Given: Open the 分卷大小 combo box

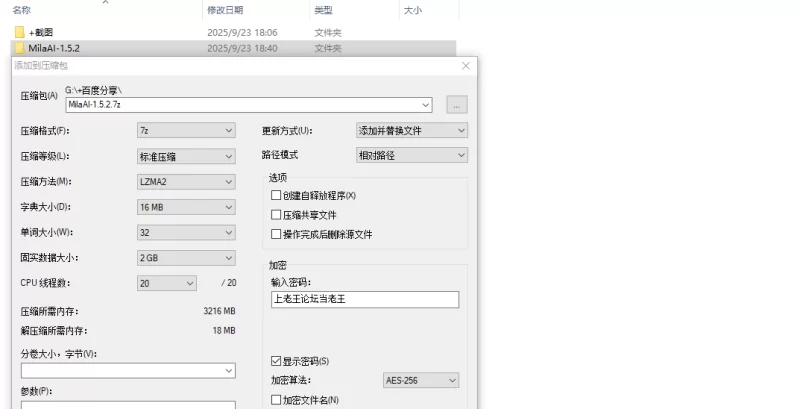Looking at the screenshot, I should coord(128,371).
